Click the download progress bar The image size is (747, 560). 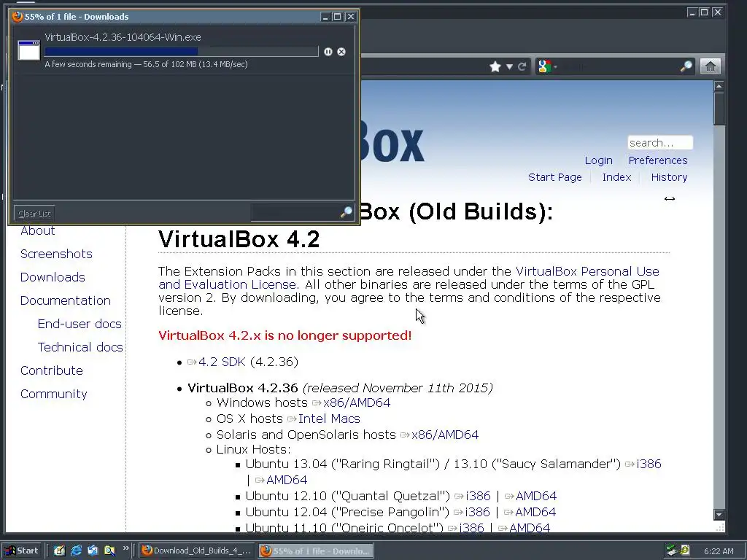[182, 52]
